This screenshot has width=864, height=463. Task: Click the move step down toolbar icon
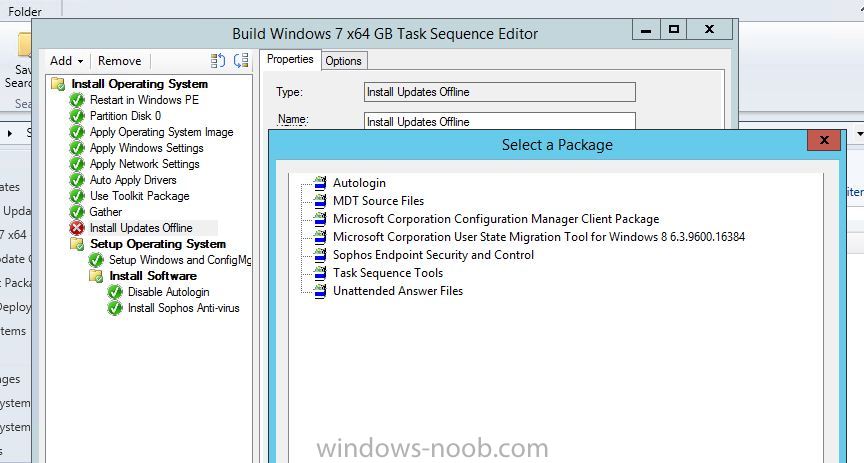241,61
